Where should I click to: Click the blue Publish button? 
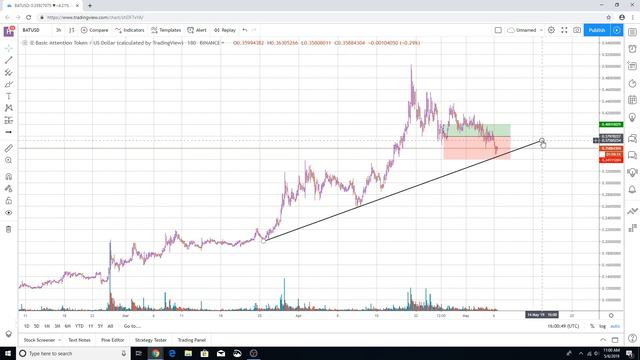tap(597, 30)
